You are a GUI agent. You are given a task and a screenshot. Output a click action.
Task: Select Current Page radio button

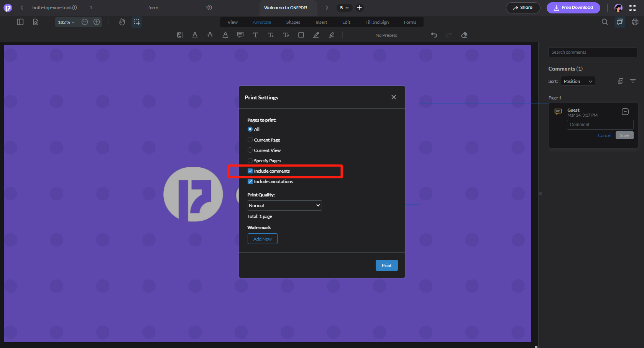coord(250,140)
